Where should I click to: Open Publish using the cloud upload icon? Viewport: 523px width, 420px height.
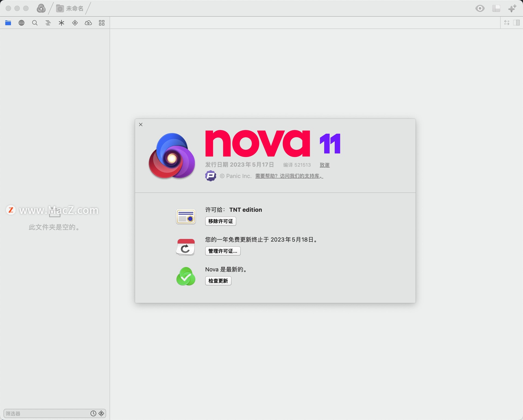[88, 23]
